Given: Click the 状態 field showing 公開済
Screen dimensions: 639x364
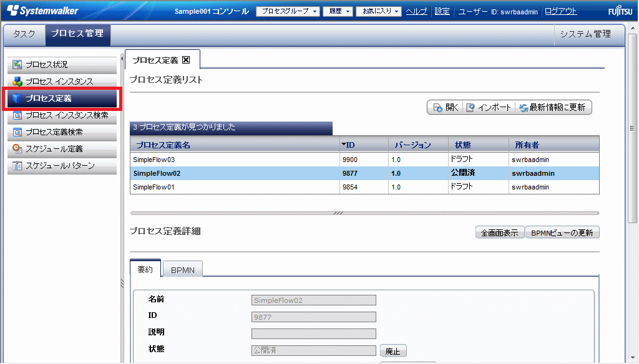Looking at the screenshot, I should [x=314, y=350].
